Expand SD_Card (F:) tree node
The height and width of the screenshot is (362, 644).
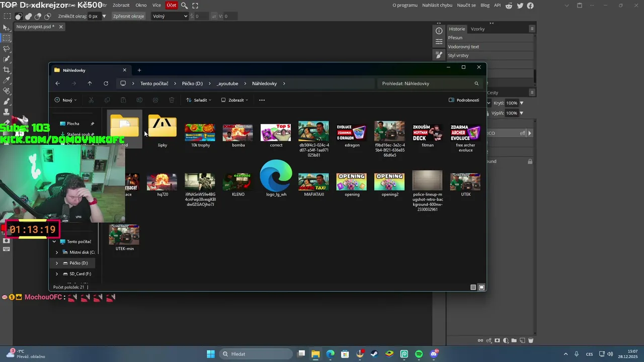point(56,274)
